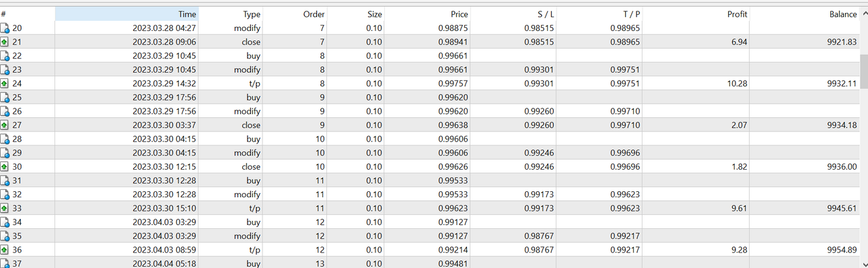Sort by the Balance column header
The width and height of the screenshot is (868, 268).
(x=805, y=14)
